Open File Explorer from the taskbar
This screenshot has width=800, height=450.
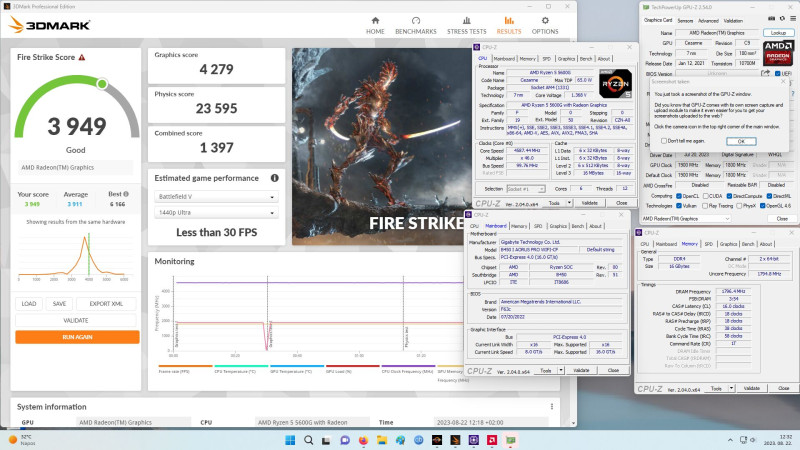click(x=382, y=440)
